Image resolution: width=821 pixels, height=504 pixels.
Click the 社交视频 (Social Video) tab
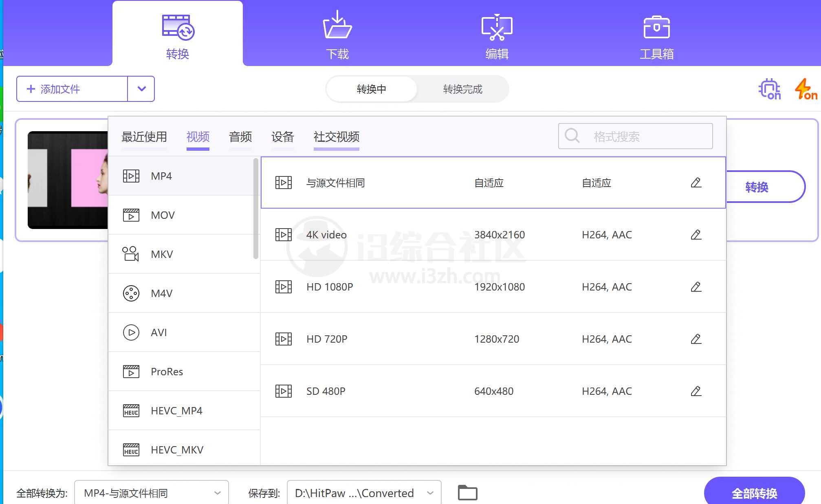(x=337, y=137)
